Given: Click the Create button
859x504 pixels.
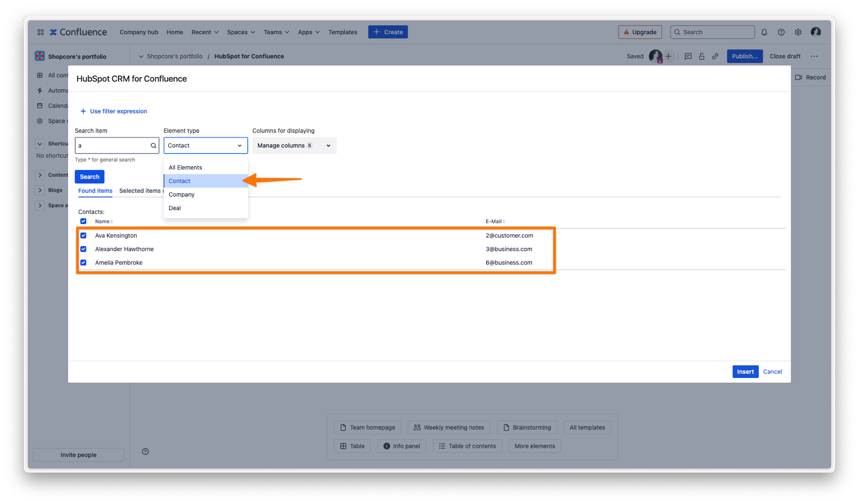Looking at the screenshot, I should [388, 32].
